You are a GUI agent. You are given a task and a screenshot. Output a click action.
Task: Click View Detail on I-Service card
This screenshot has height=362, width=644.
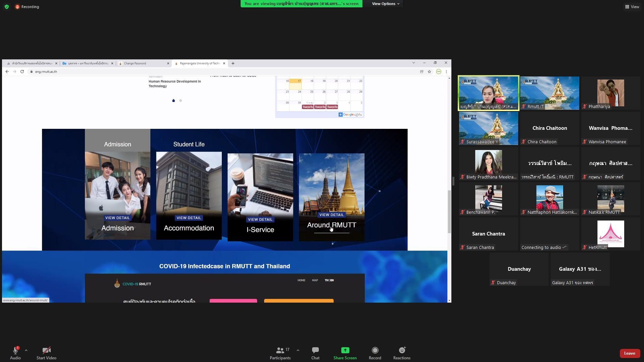[x=260, y=219]
